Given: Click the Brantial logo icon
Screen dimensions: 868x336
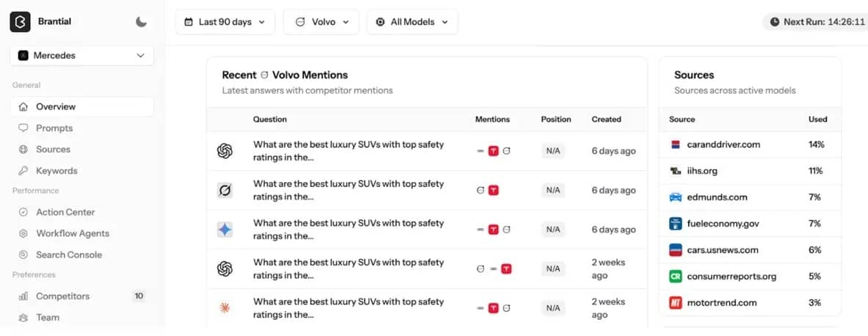Looking at the screenshot, I should [20, 22].
